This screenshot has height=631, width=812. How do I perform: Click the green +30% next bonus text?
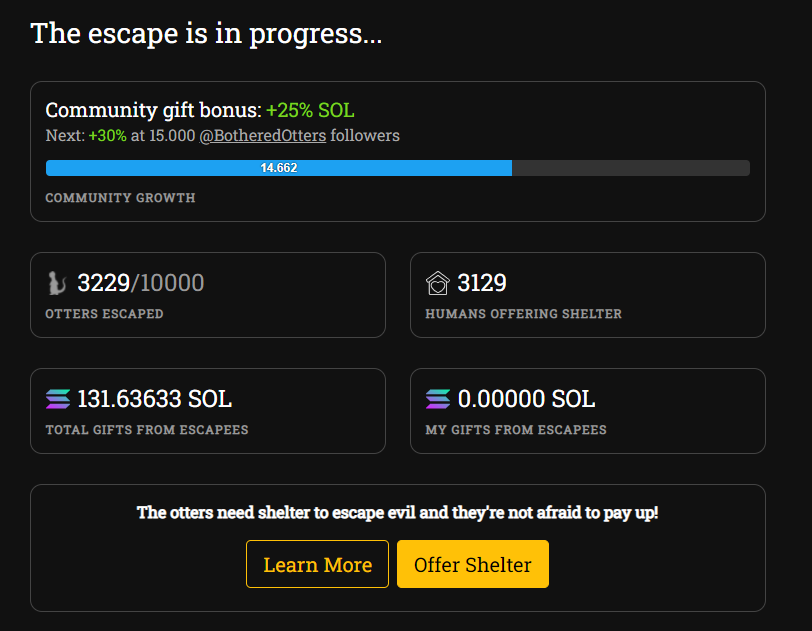[107, 135]
